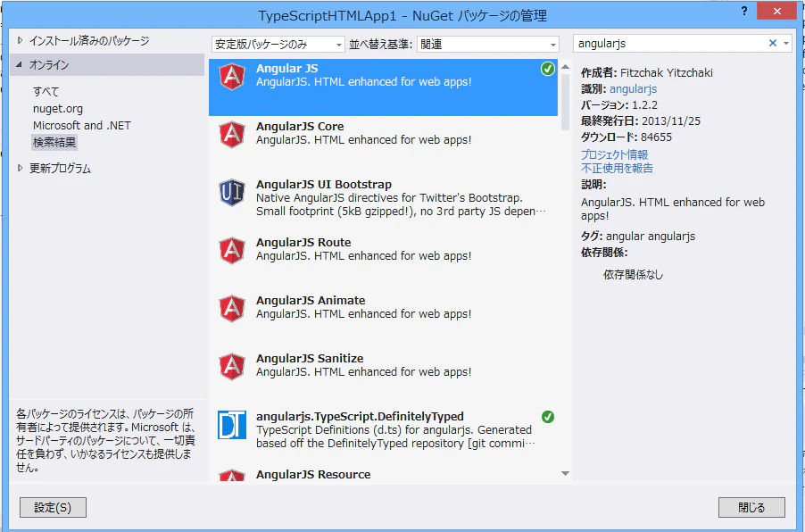The height and width of the screenshot is (532, 805).
Task: Click the 閉じる button
Action: coord(751,507)
